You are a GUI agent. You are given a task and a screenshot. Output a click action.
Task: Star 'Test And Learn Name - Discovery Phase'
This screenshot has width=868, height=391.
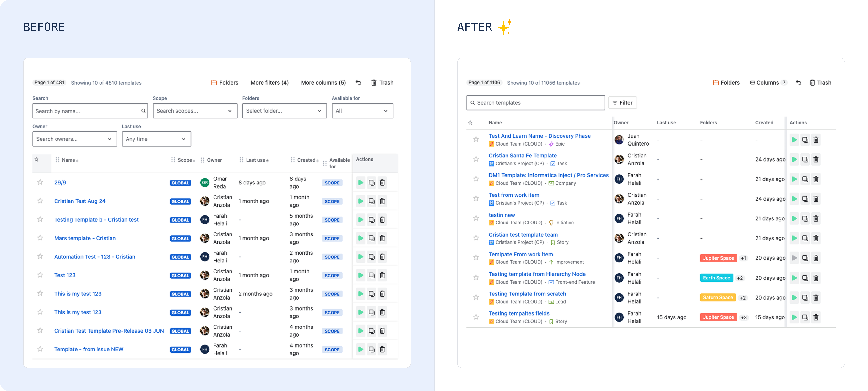(x=476, y=140)
